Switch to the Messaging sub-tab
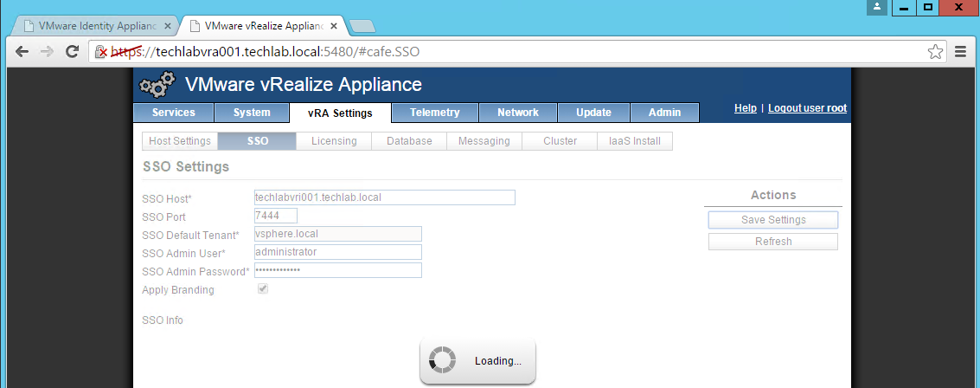 tap(484, 141)
